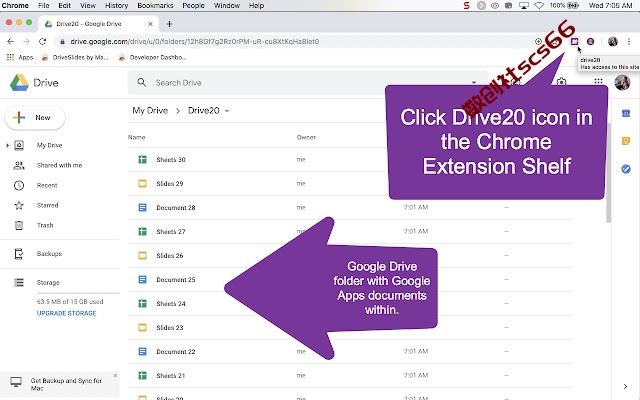Open the People menu
This screenshot has width=640, height=400.
(x=193, y=6)
